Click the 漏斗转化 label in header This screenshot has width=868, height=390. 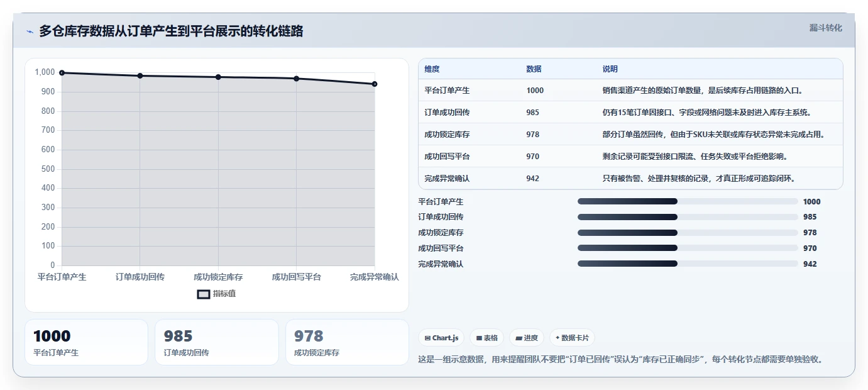click(825, 28)
